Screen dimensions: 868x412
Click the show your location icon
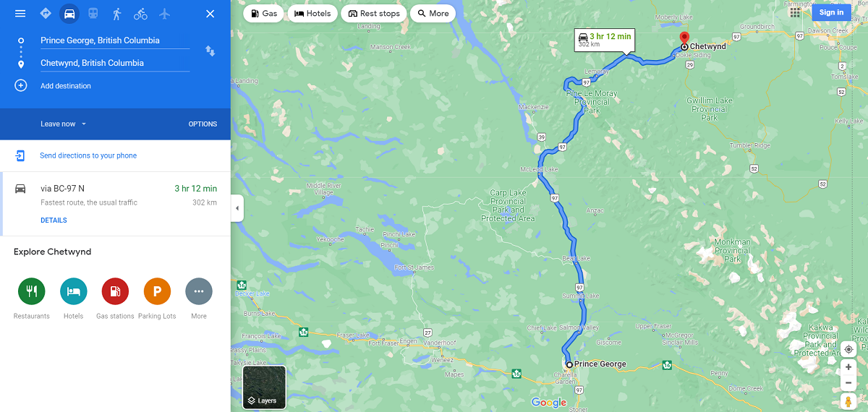pyautogui.click(x=848, y=349)
